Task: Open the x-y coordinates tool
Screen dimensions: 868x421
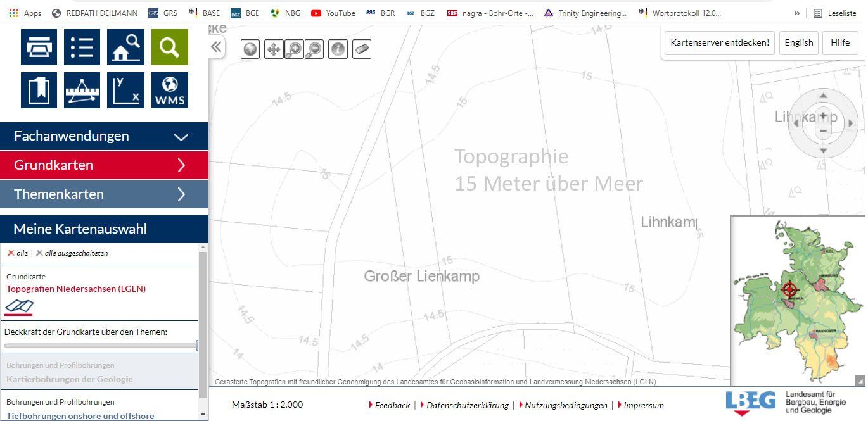Action: pos(125,90)
